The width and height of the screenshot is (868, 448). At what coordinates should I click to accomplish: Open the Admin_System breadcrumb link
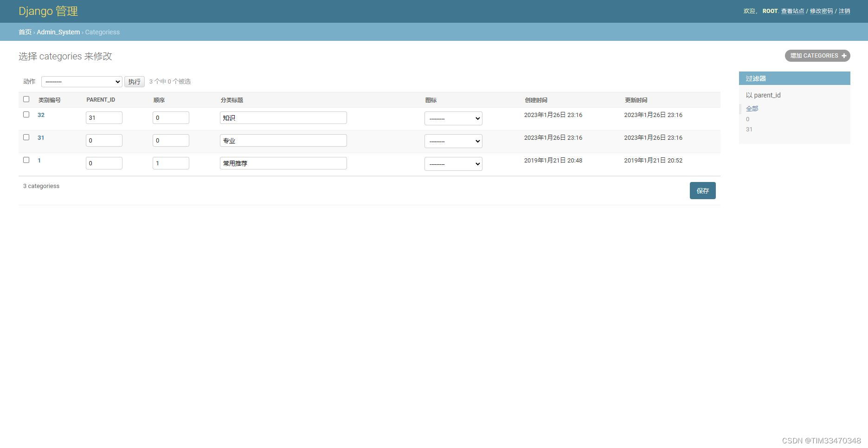(x=58, y=32)
